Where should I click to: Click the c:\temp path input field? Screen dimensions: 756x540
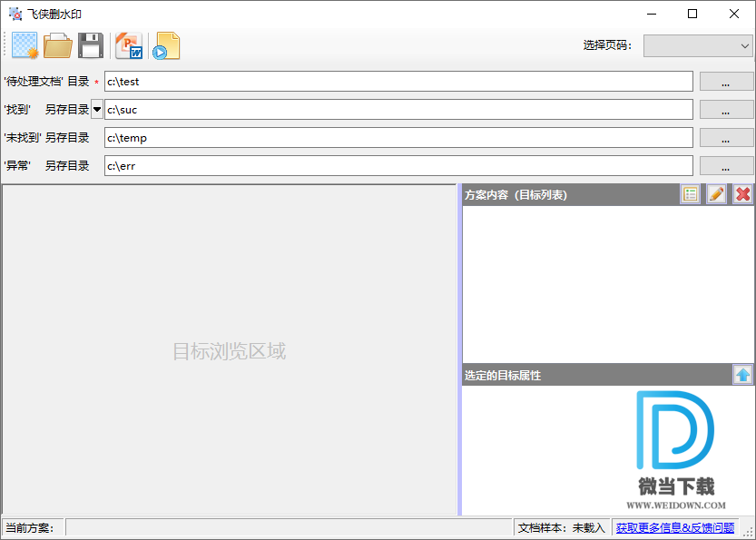[x=398, y=137]
